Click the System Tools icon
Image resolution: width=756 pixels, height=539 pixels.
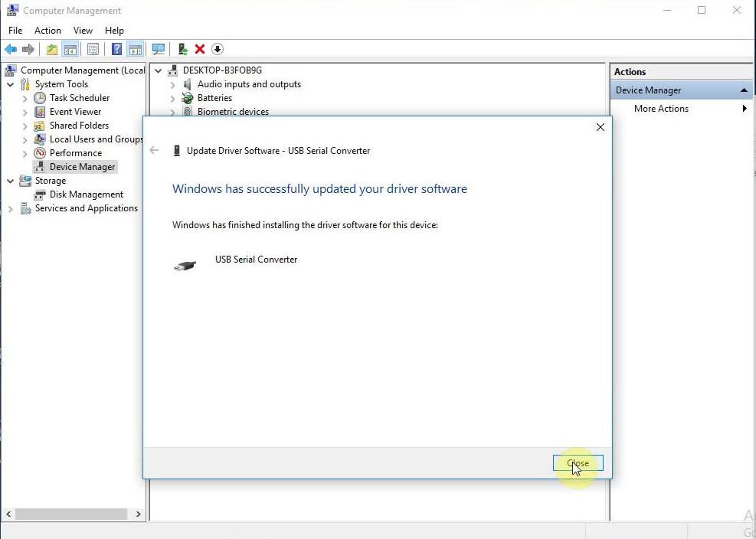[x=25, y=84]
